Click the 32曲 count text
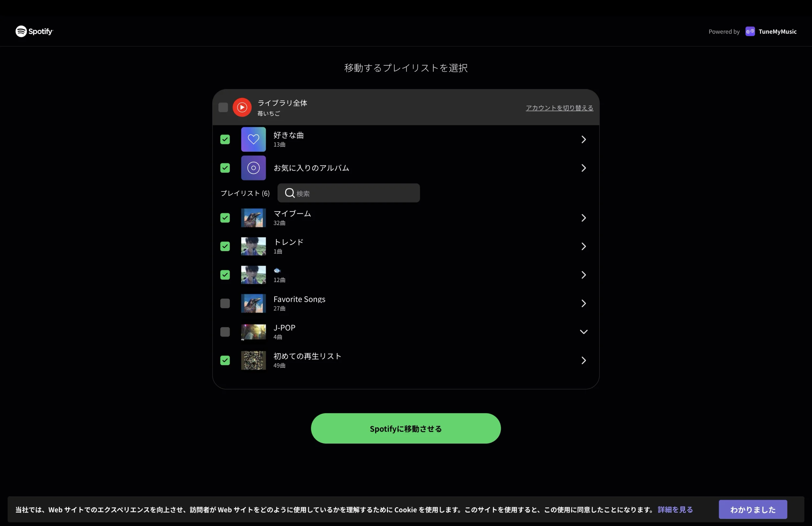This screenshot has width=812, height=526. pos(280,223)
